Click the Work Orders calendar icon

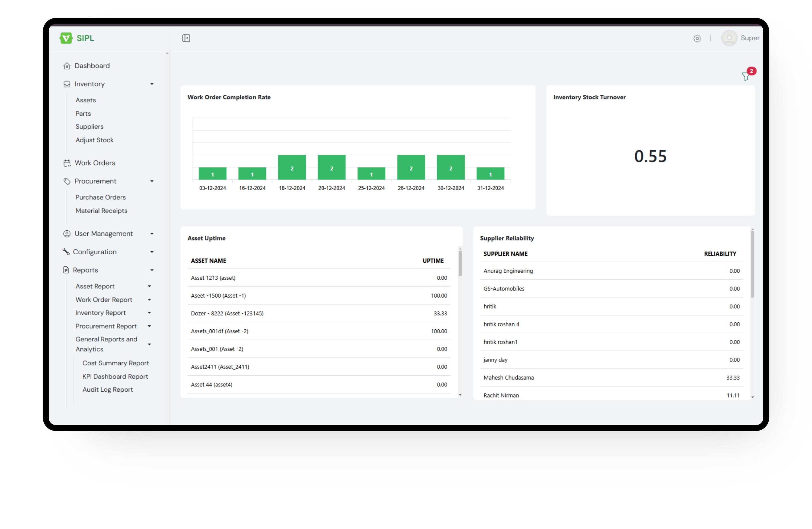67,163
